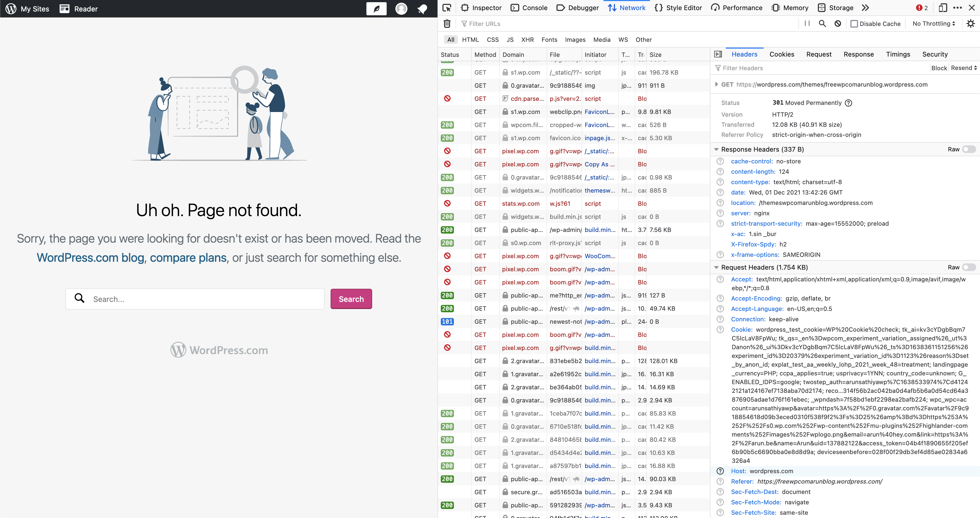Open the Storage tab

pos(835,8)
